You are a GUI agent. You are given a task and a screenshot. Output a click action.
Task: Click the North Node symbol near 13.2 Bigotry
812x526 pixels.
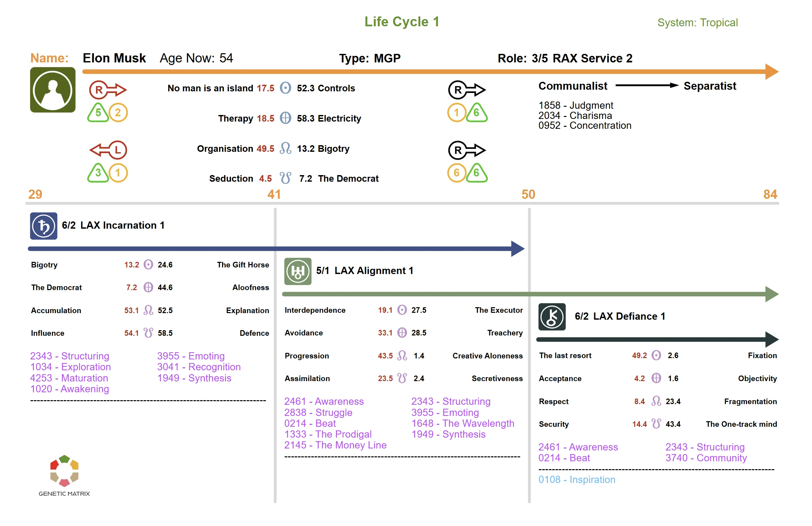pyautogui.click(x=285, y=148)
